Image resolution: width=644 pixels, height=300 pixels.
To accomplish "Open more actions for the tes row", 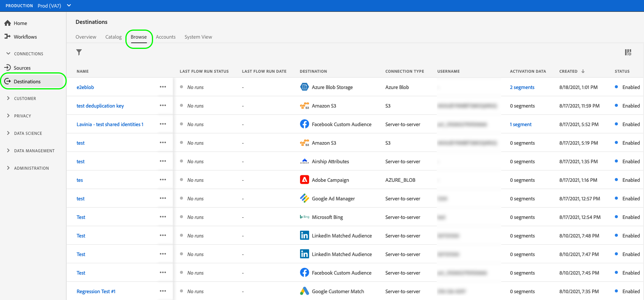I will coord(163,180).
